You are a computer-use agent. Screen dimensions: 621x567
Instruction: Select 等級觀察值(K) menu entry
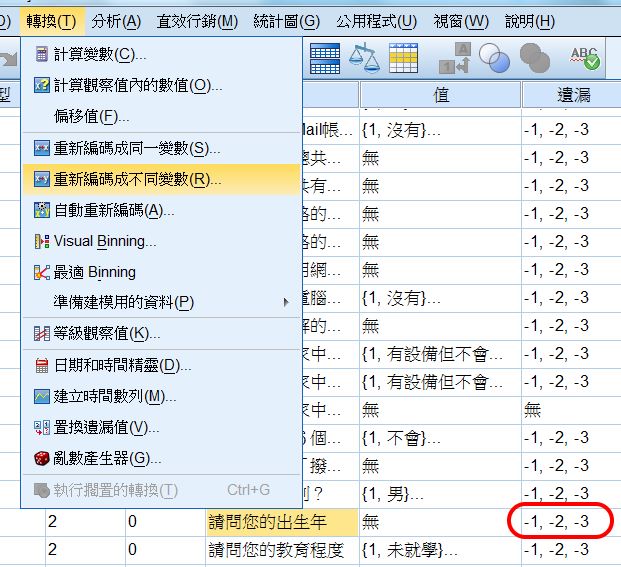coord(160,333)
